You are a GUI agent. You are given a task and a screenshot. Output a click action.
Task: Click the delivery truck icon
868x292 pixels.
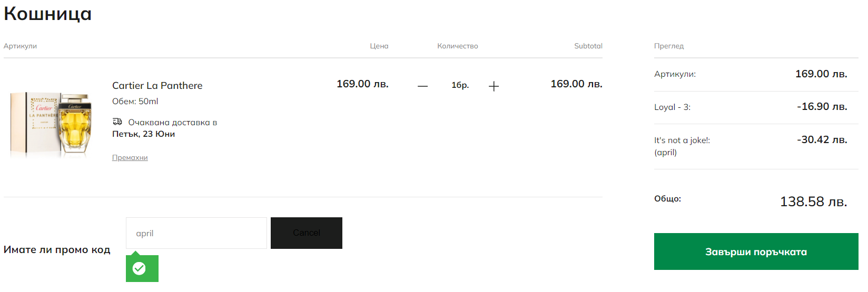117,122
